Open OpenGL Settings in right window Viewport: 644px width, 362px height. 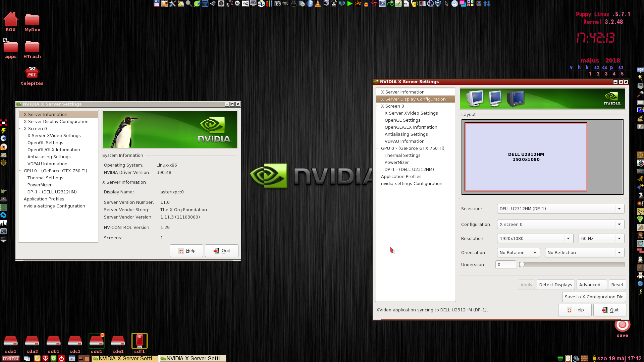tap(402, 120)
